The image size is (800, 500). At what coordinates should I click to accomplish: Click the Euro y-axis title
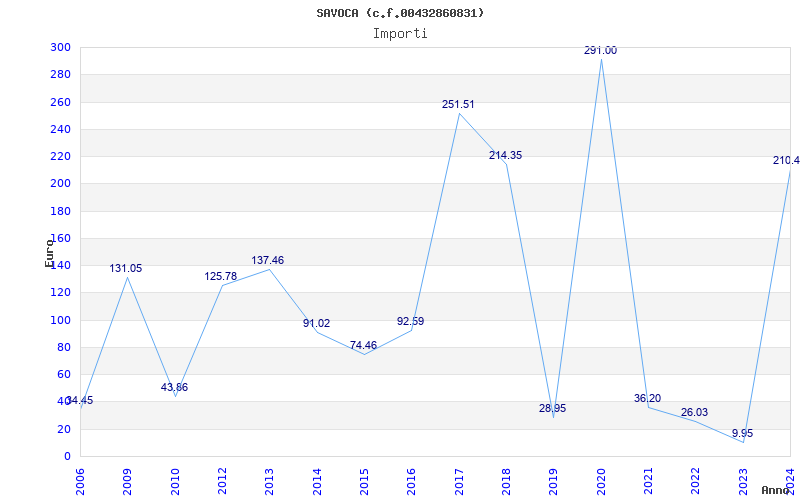(49, 253)
